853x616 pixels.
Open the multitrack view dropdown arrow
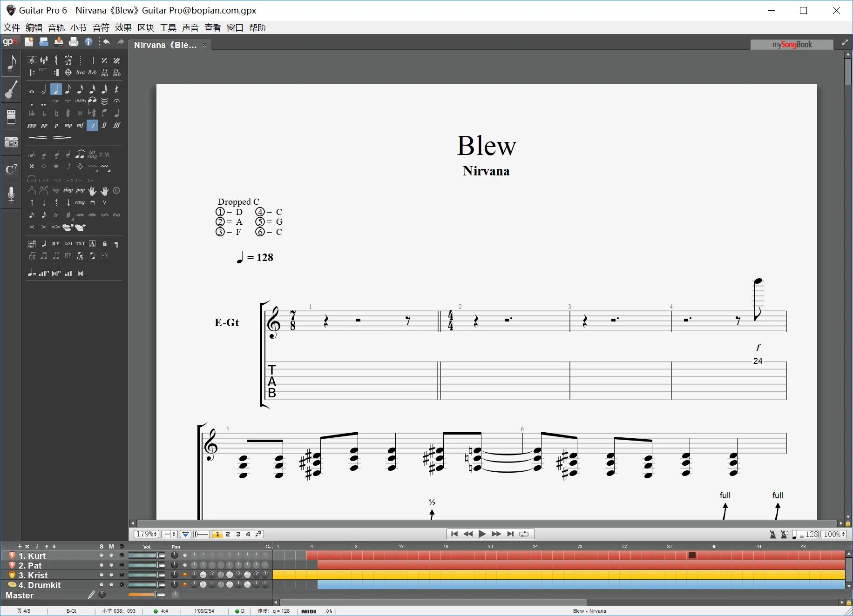185,534
